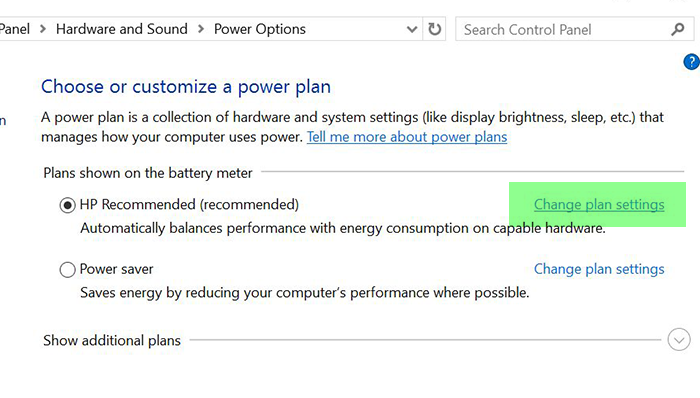Open address bar history dropdown arrow

pyautogui.click(x=412, y=29)
